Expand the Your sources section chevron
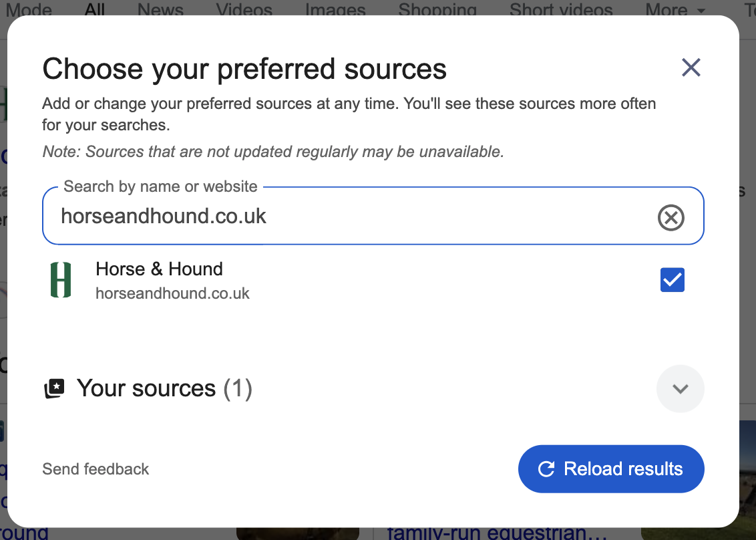Image resolution: width=756 pixels, height=540 pixels. [681, 388]
